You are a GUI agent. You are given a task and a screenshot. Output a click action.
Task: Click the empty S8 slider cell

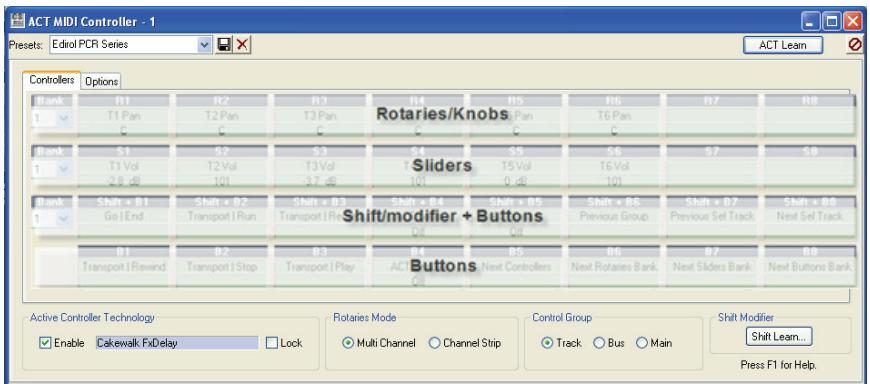coord(810,166)
